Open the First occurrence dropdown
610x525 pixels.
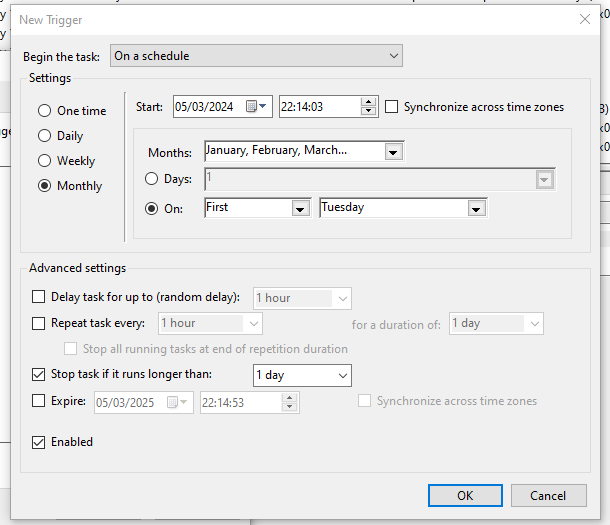299,208
